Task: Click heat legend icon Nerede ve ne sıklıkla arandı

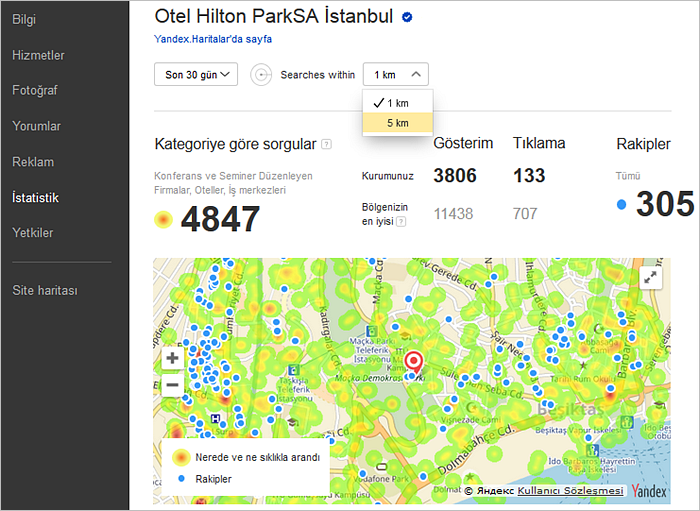Action: [x=181, y=457]
